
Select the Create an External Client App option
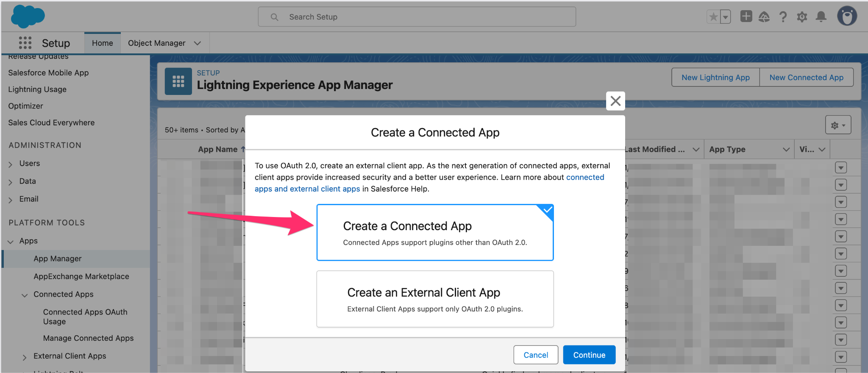[x=435, y=299]
